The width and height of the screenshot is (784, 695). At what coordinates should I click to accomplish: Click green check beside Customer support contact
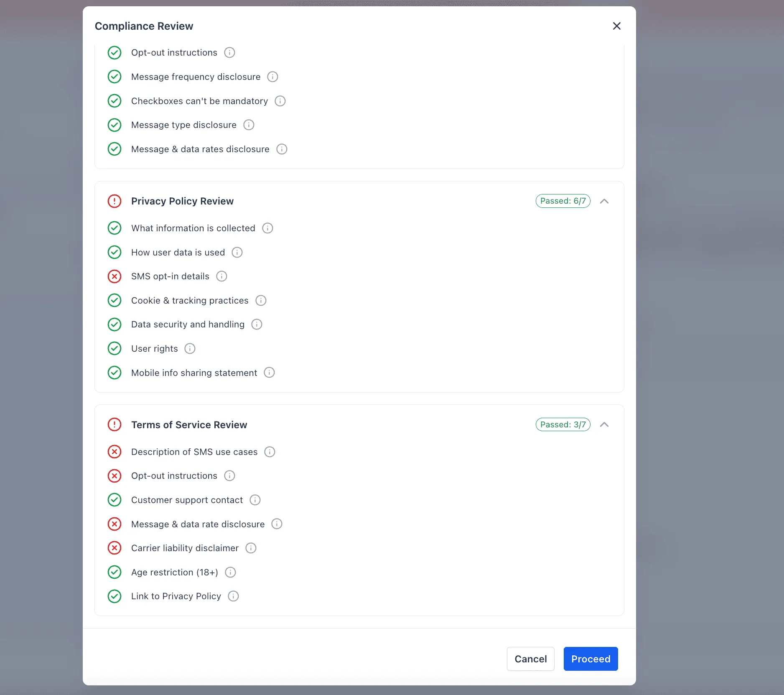[115, 500]
